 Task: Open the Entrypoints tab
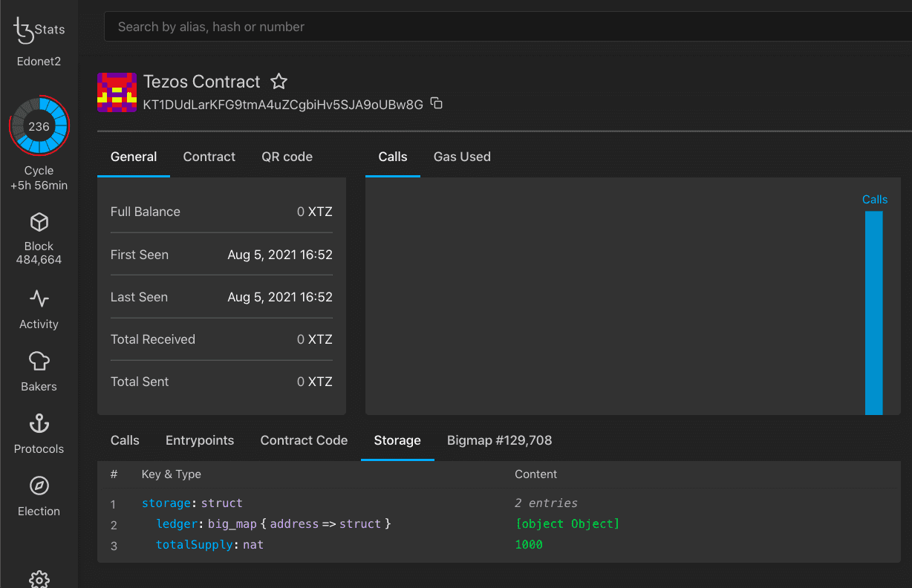click(200, 440)
